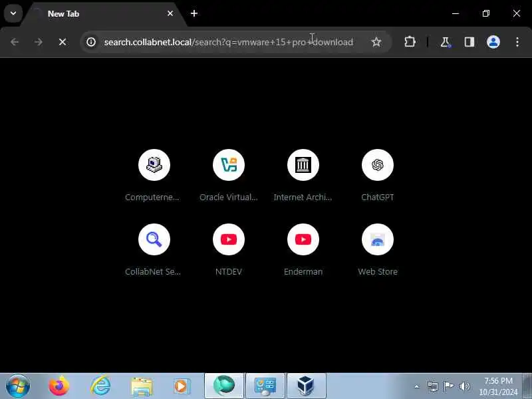The width and height of the screenshot is (532, 399).
Task: Stop loading the page
Action: (63, 42)
